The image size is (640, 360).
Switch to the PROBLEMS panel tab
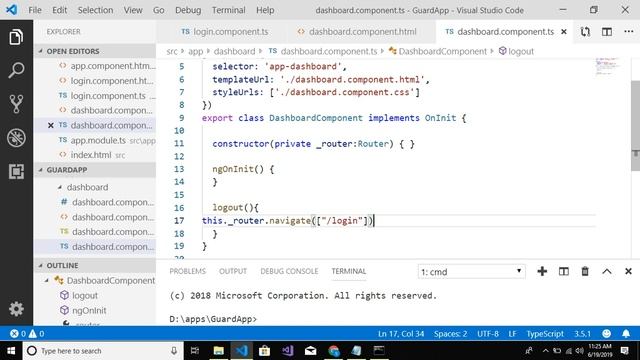(x=188, y=271)
